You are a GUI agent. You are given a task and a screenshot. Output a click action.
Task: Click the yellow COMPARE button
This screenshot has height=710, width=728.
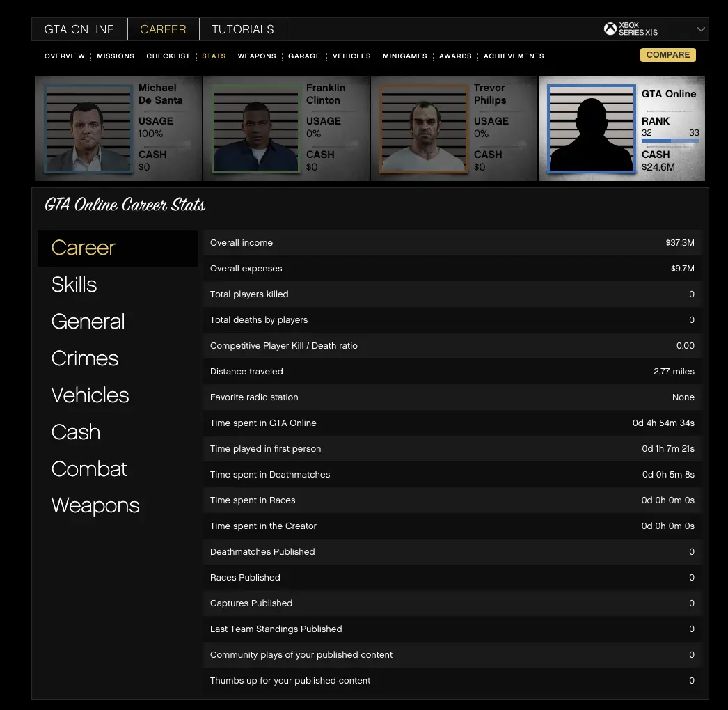(667, 55)
